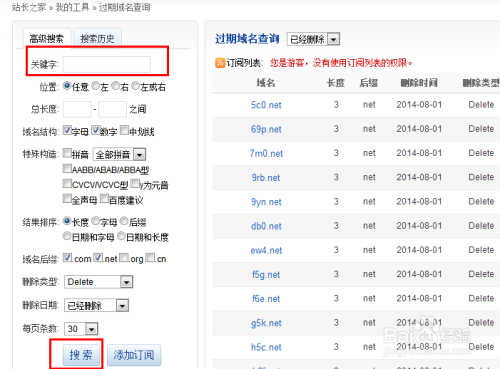
Task: Click the 后缀 column header
Action: (369, 83)
